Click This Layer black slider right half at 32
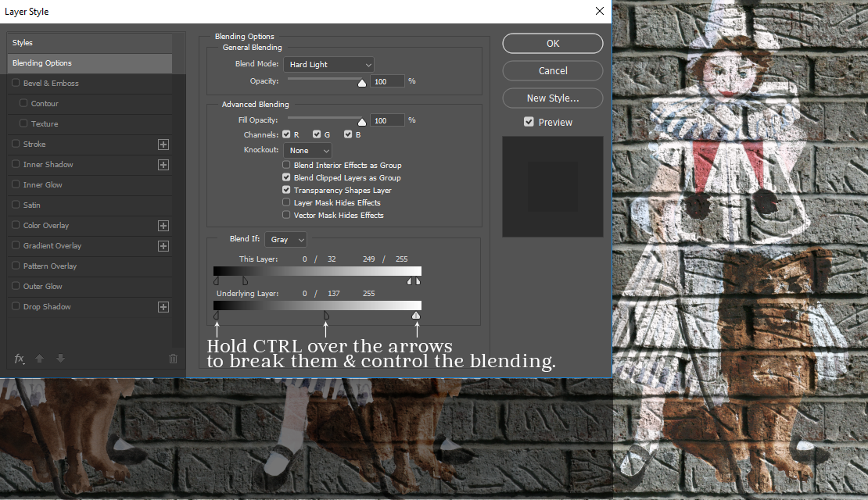Screen dimensions: 868x500 pos(246,281)
